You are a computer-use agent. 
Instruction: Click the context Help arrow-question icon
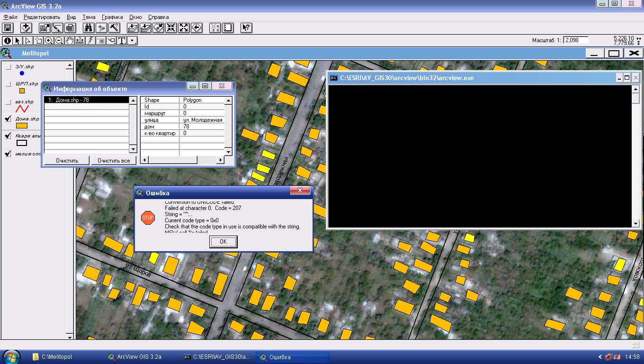tap(246, 28)
